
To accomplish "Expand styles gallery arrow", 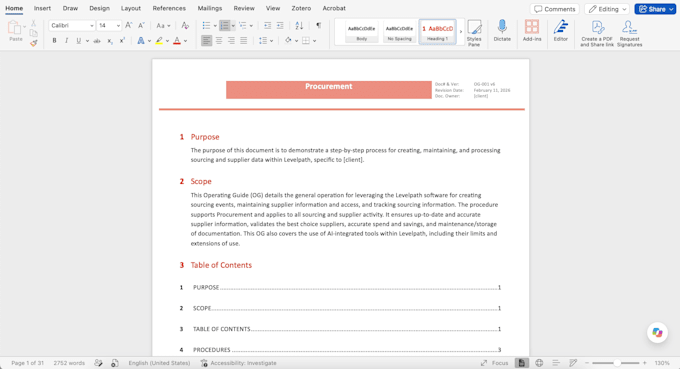I will (461, 32).
